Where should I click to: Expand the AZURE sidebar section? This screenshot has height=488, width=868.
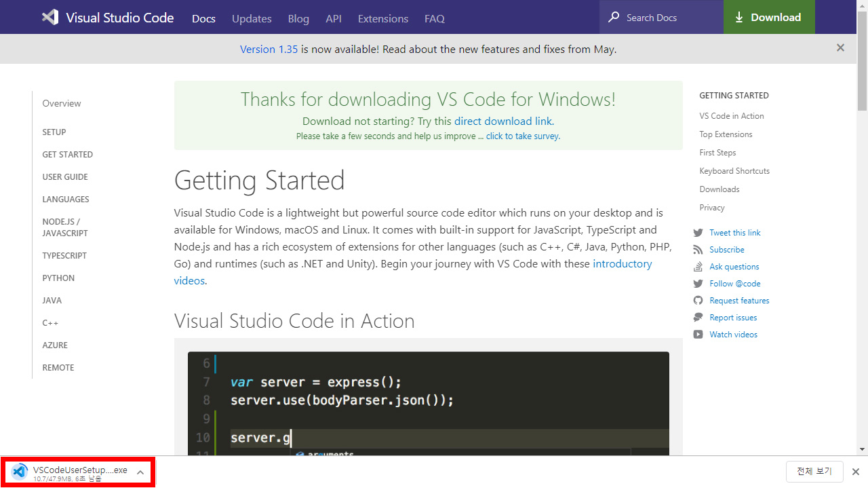[55, 345]
